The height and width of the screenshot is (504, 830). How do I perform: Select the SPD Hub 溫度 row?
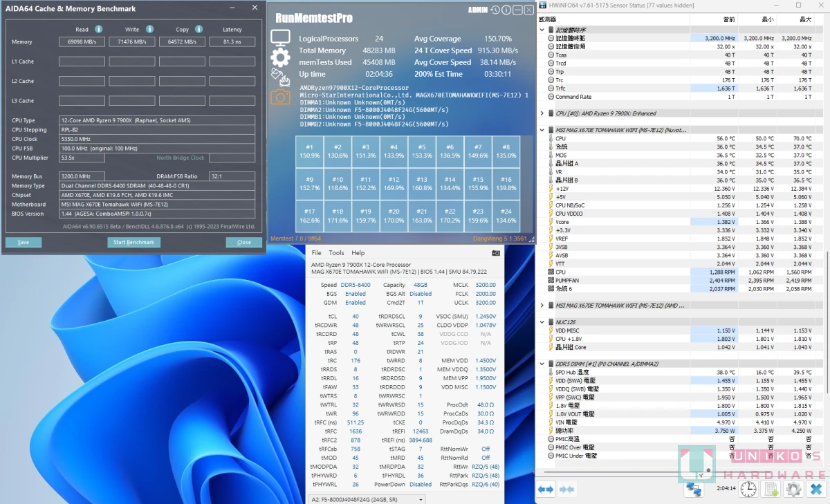pyautogui.click(x=680, y=373)
